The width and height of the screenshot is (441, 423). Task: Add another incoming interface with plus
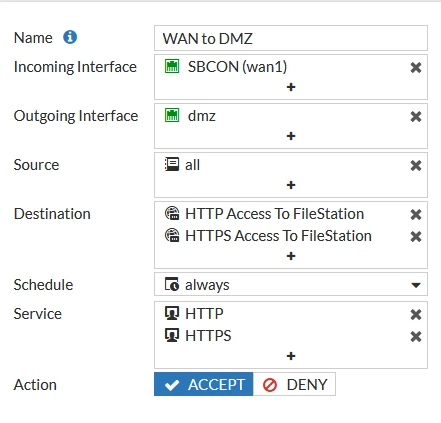tap(291, 87)
